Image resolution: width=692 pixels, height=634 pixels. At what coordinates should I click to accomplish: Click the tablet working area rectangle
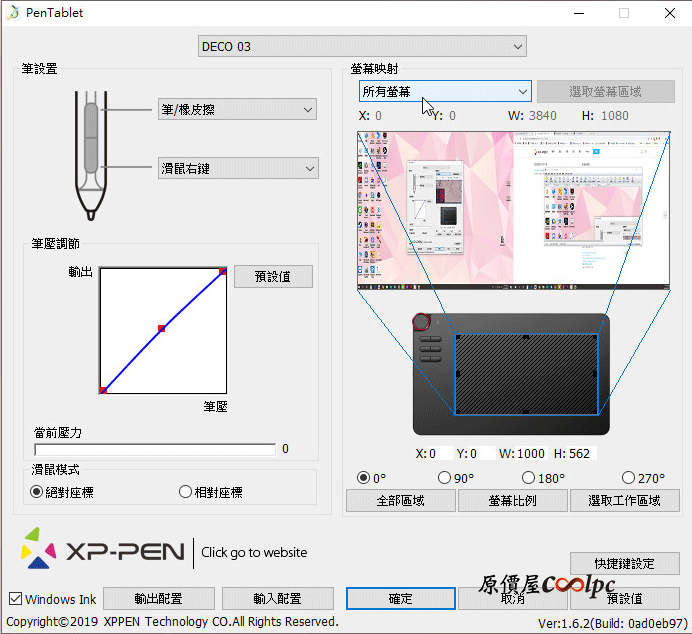(x=526, y=374)
